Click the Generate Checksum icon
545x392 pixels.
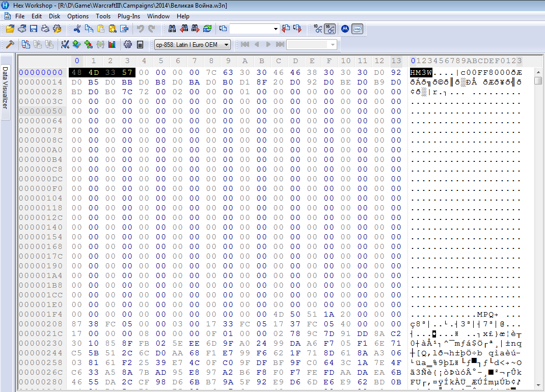(x=65, y=44)
